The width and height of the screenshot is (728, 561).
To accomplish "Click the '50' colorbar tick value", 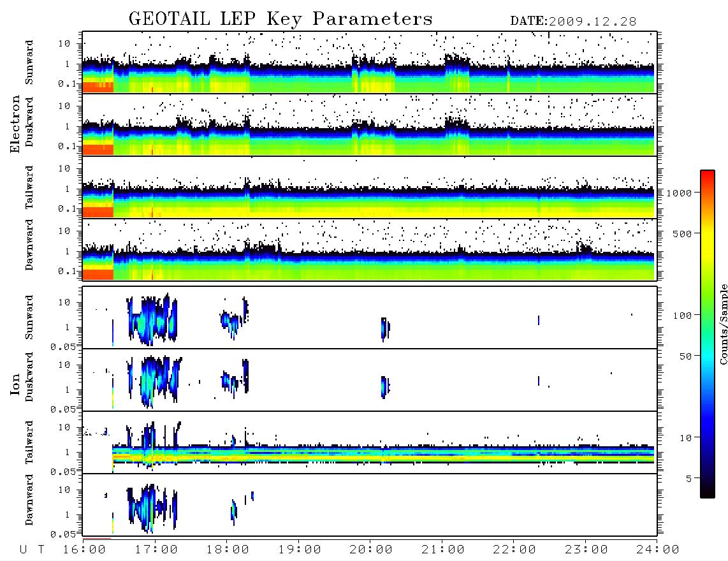I will click(x=685, y=356).
